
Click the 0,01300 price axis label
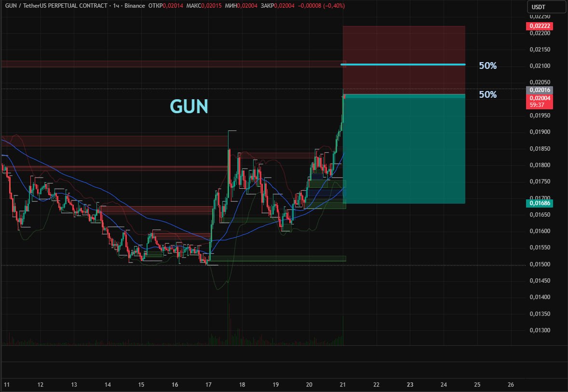point(540,330)
